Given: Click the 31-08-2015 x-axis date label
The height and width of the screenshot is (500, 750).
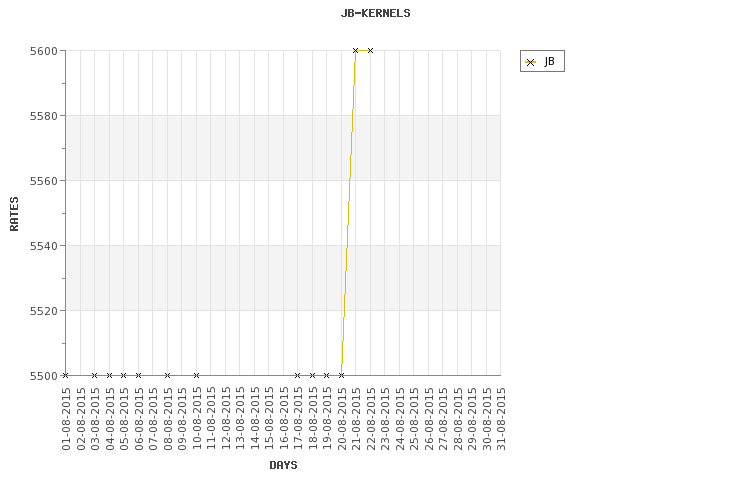Looking at the screenshot, I should pyautogui.click(x=501, y=419).
